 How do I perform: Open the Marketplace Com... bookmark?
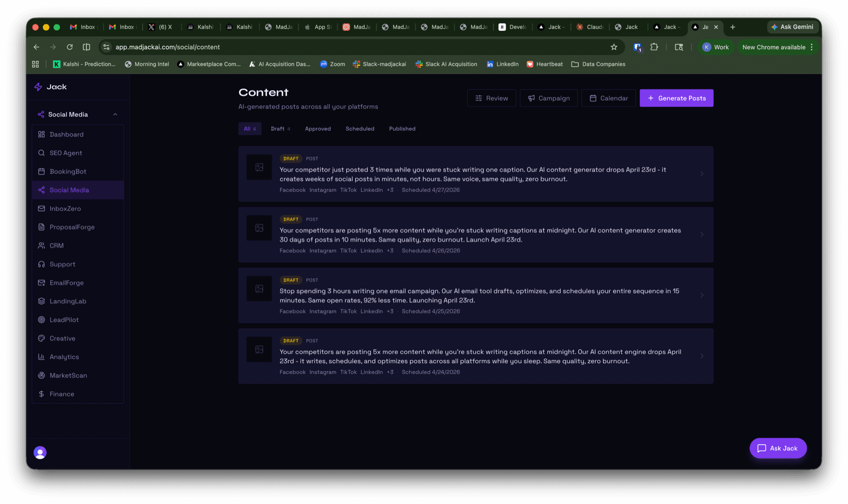pyautogui.click(x=209, y=64)
